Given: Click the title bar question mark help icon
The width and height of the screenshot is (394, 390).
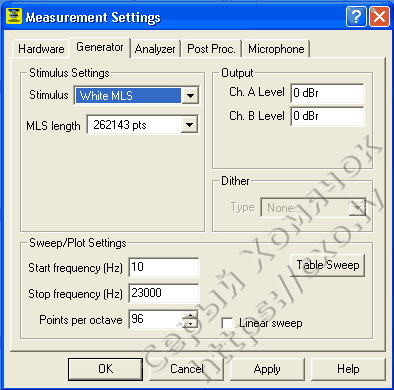Looking at the screenshot, I should [356, 16].
